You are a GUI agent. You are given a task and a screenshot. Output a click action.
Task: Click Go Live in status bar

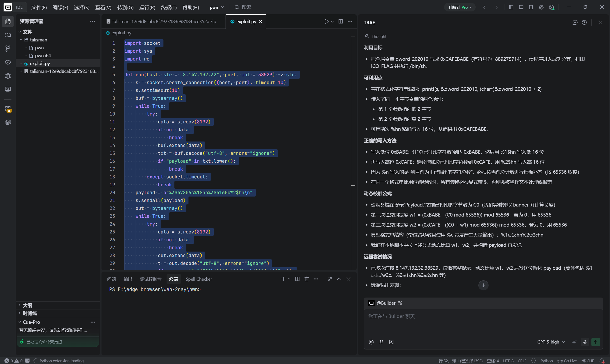click(x=567, y=361)
